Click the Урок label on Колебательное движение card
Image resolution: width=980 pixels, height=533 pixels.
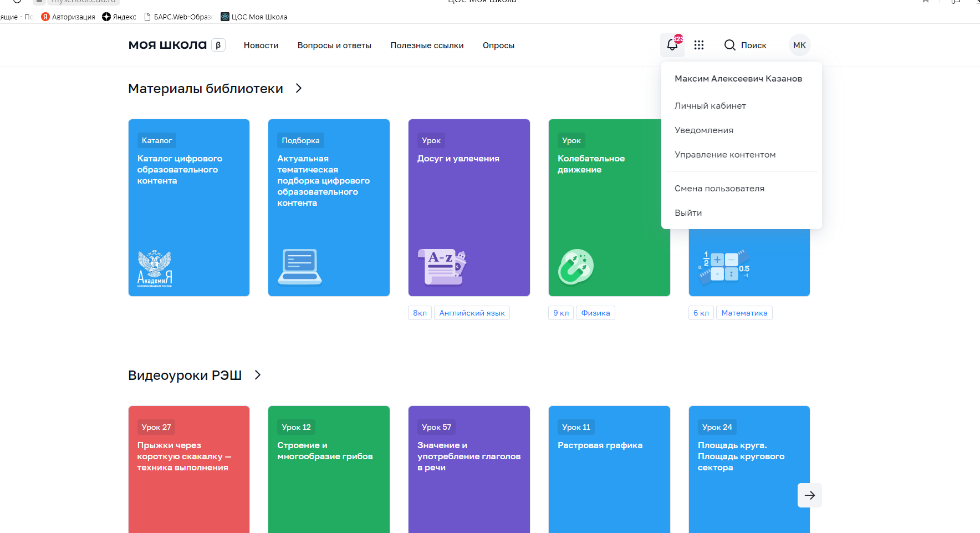coord(571,140)
